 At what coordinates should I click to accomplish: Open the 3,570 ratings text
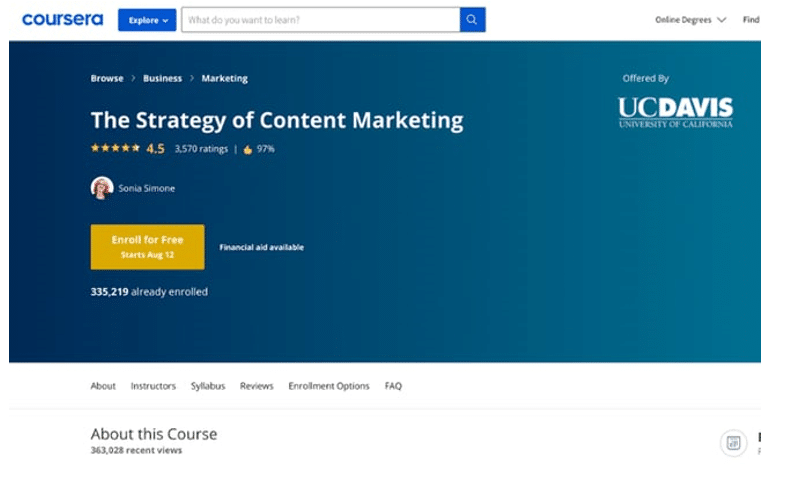click(x=201, y=149)
